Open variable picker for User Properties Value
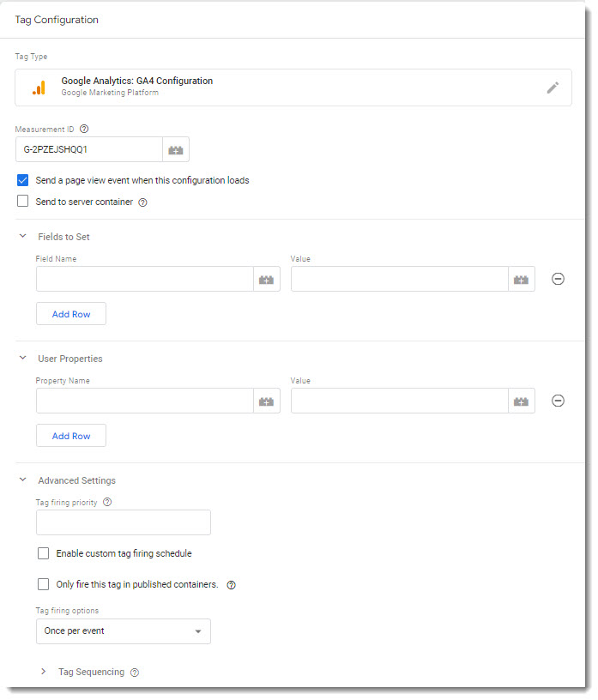This screenshot has width=598, height=700. coord(521,401)
